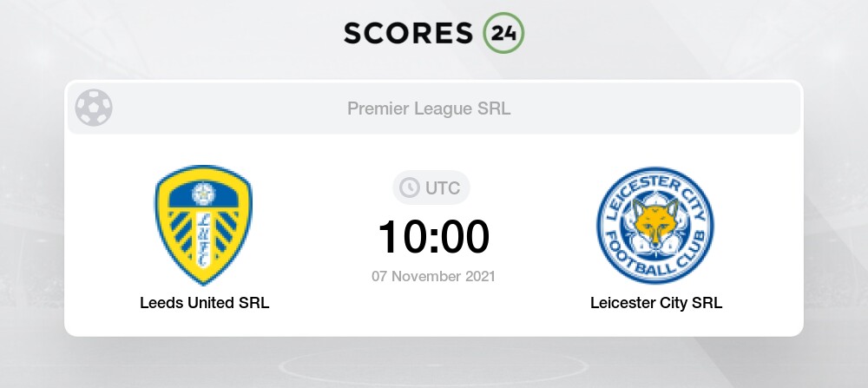The height and width of the screenshot is (388, 868).
Task: Click the LUFC lettering on the Leeds crest
Action: tap(203, 239)
